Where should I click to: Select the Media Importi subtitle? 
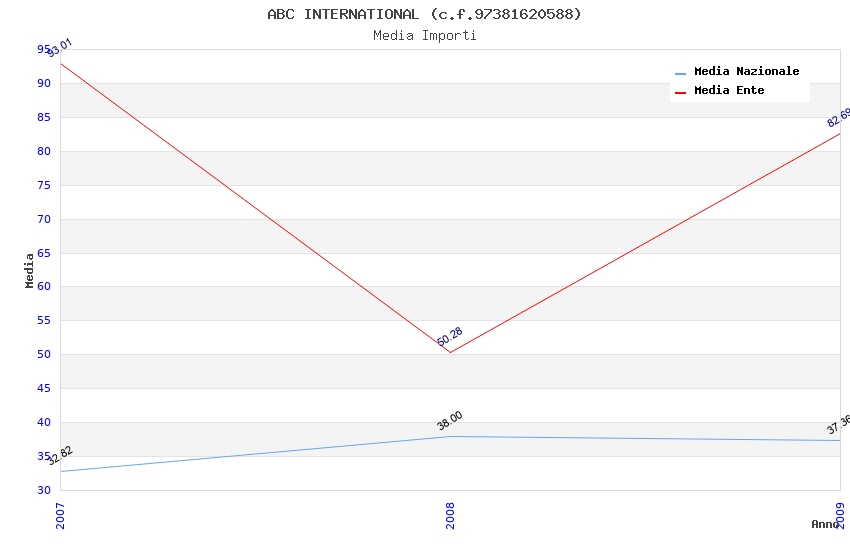pos(424,35)
